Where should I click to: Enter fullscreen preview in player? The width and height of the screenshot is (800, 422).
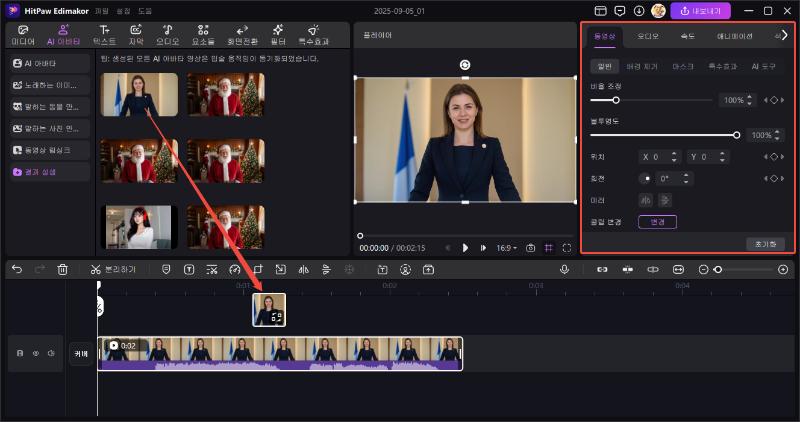coord(567,248)
